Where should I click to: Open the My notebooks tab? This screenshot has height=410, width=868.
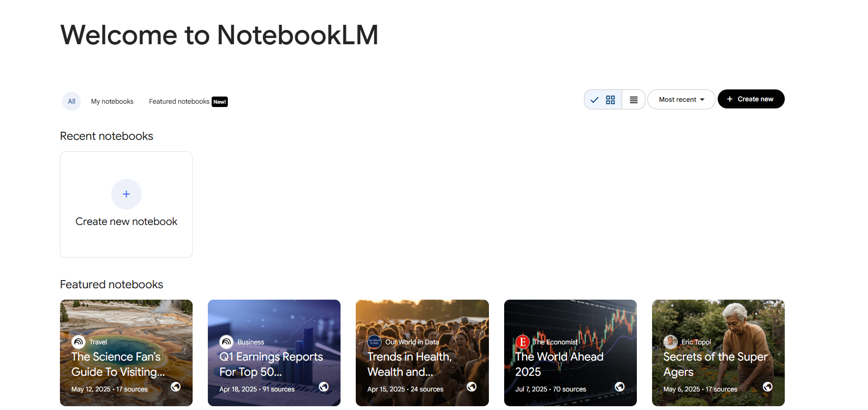pos(112,101)
